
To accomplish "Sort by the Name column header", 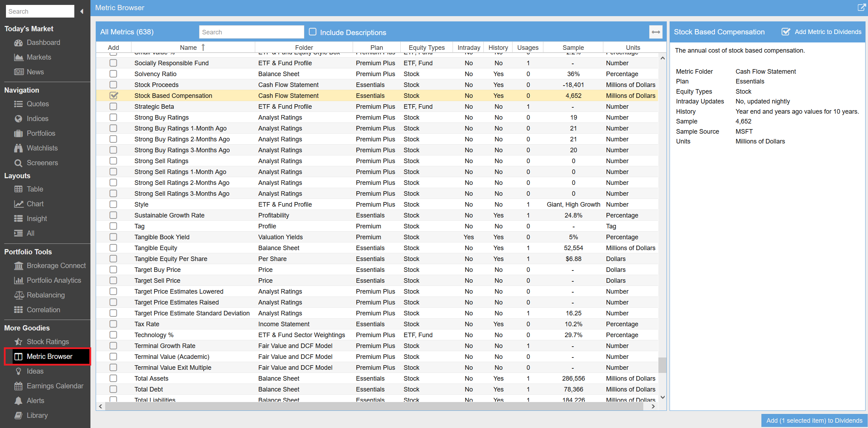I will [x=193, y=47].
